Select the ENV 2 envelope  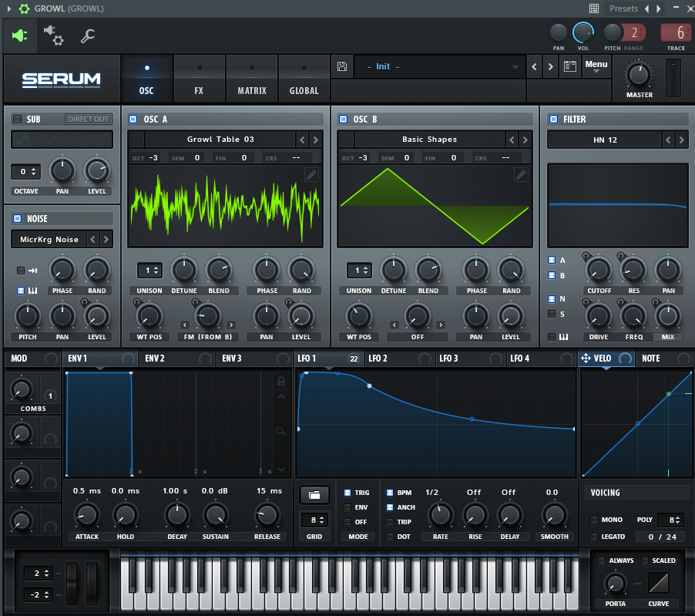click(x=155, y=358)
